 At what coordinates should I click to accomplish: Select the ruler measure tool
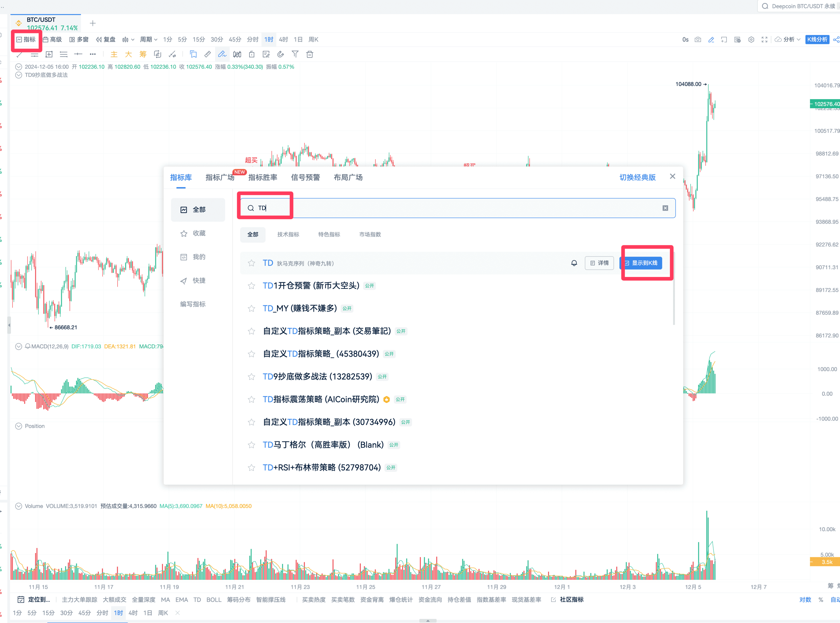208,54
